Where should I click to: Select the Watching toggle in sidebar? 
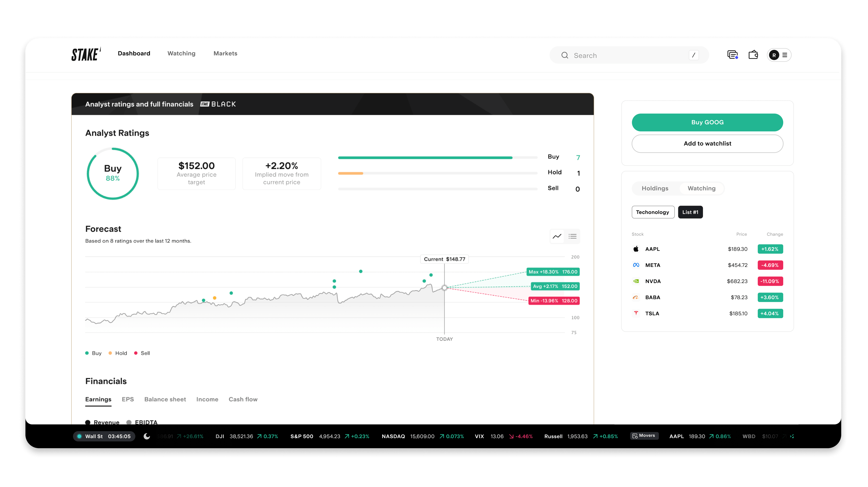click(x=701, y=188)
